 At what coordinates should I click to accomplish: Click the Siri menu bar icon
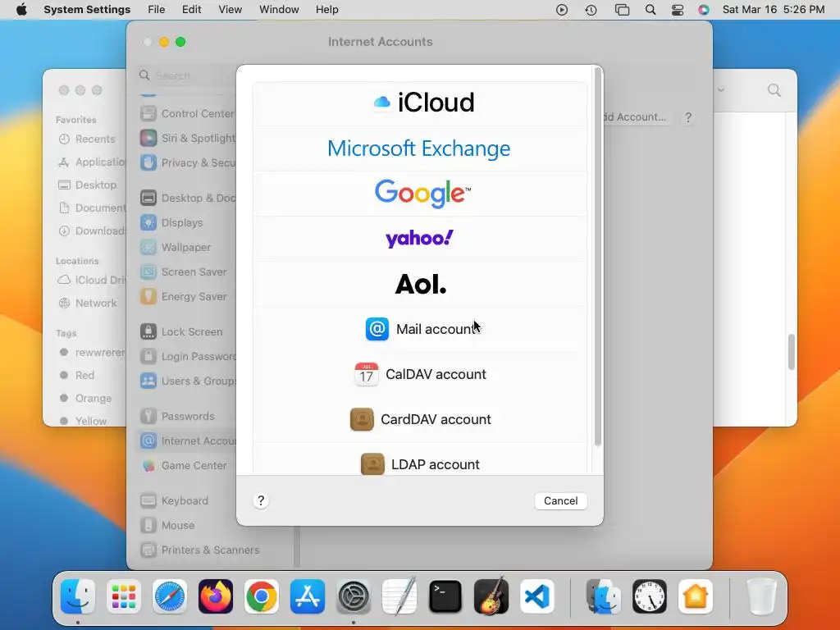[x=704, y=10]
